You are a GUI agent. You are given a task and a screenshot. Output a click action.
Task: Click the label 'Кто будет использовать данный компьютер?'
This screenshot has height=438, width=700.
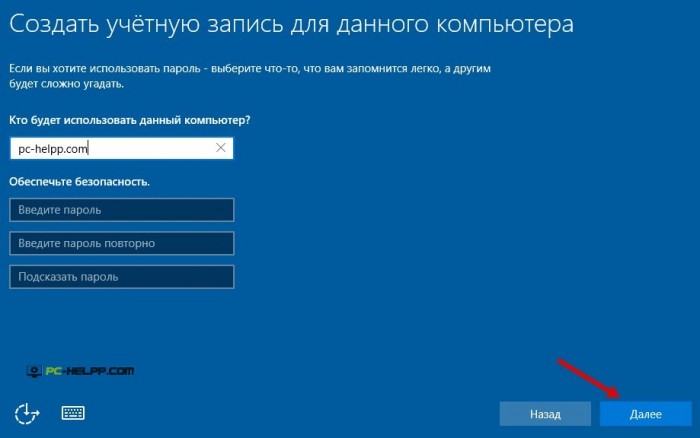[130, 120]
